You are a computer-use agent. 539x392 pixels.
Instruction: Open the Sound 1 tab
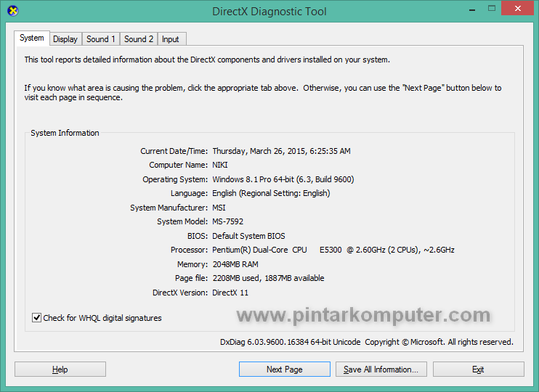point(101,39)
